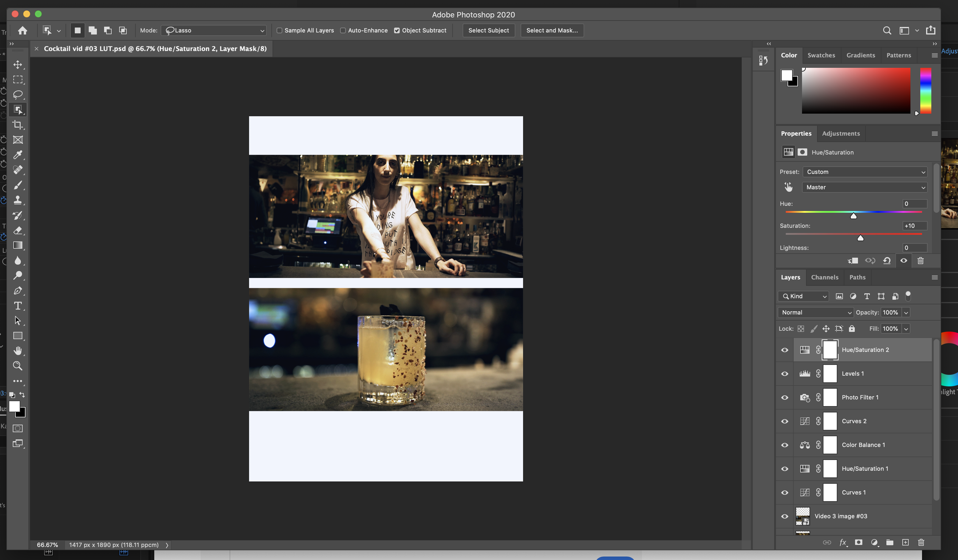Disable the Object Subtract checkbox
958x560 pixels.
pos(397,30)
